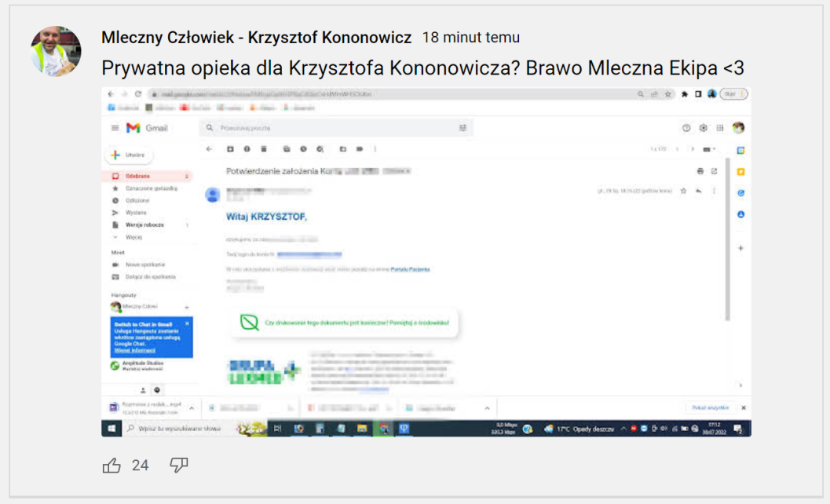The height and width of the screenshot is (504, 830).
Task: Click the Gmail settings gear icon
Action: (703, 128)
